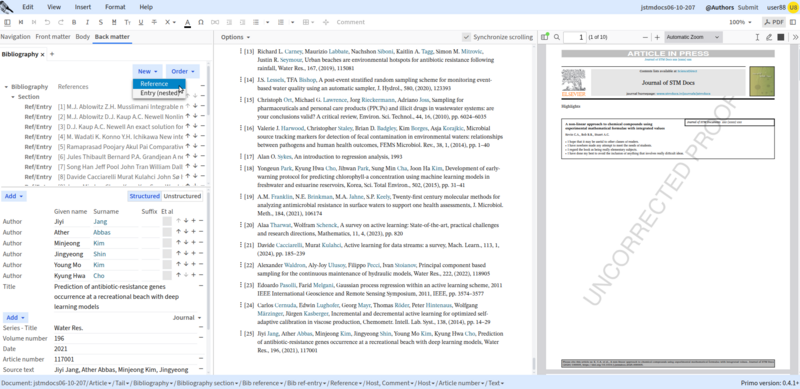Screen dimensions: 800x389
Task: Toggle the Synchronize scrolling checkbox
Action: pyautogui.click(x=466, y=37)
